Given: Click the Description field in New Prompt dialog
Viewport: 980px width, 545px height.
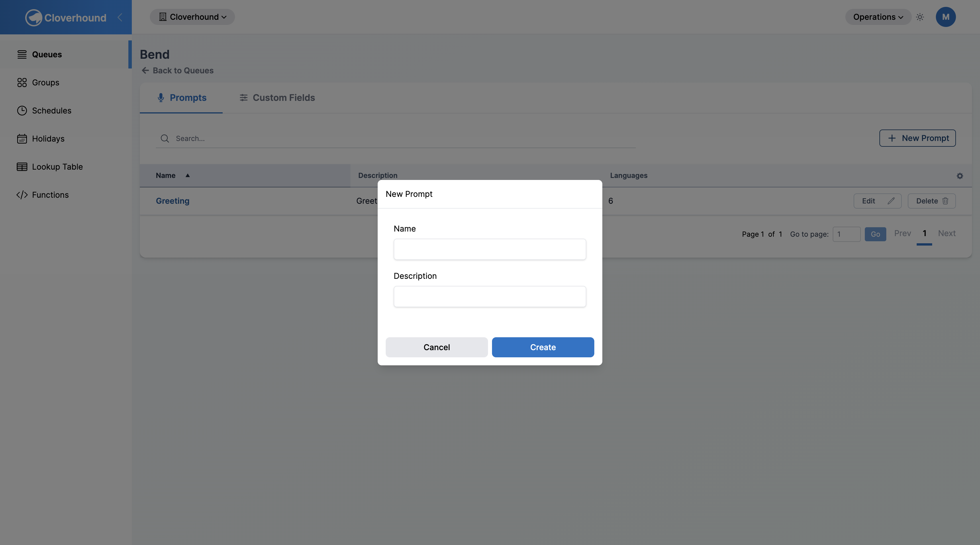Looking at the screenshot, I should click(490, 297).
